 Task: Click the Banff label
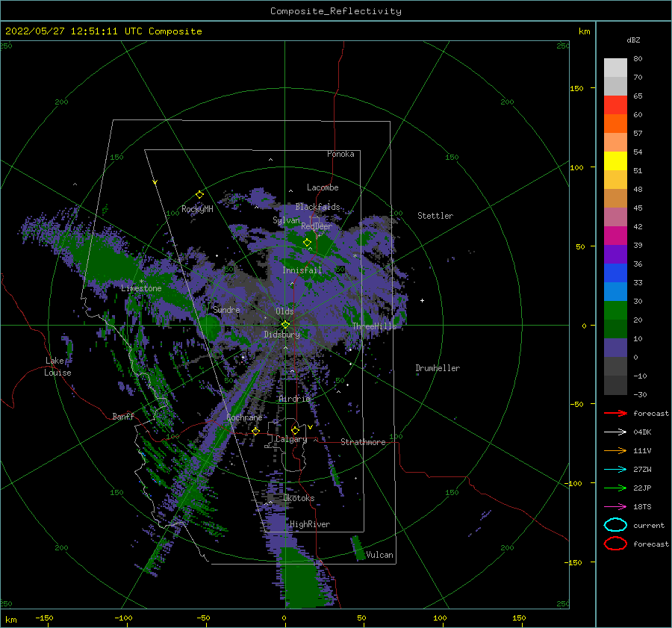[123, 416]
